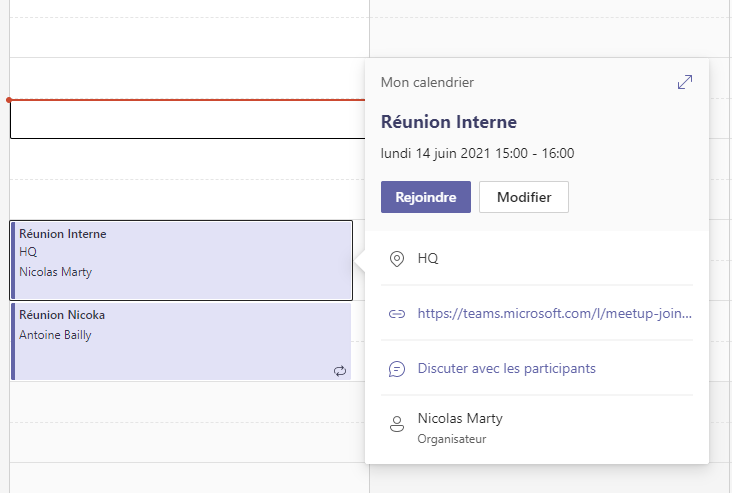This screenshot has height=493, width=732.
Task: Edit the meeting with the Modifier button
Action: coord(524,197)
